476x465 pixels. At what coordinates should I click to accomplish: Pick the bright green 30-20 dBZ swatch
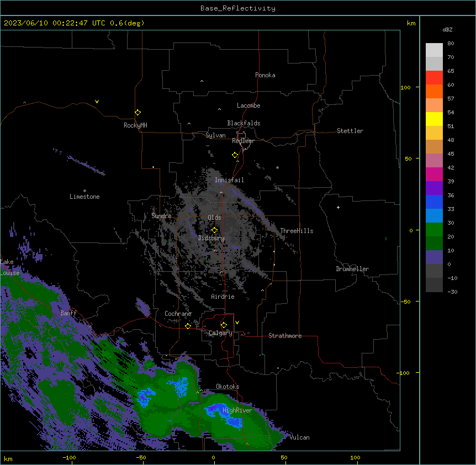click(x=434, y=230)
